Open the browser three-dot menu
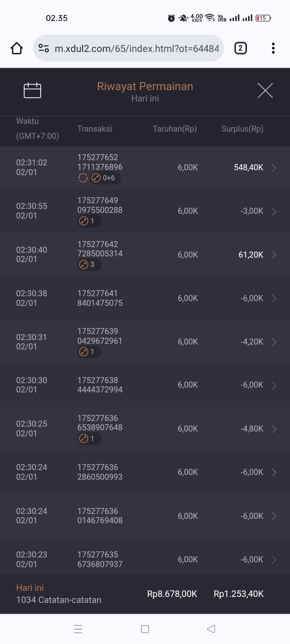 273,48
